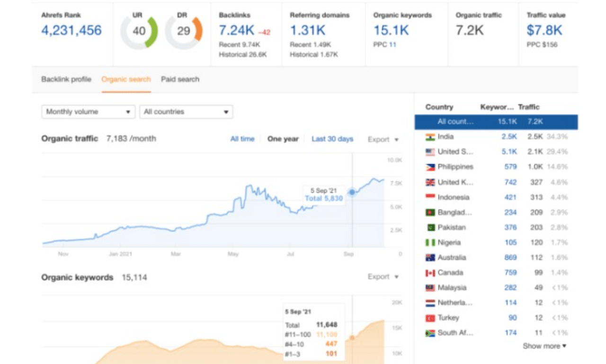Click the Philippines flag icon
This screenshot has width=606, height=364.
click(x=430, y=167)
